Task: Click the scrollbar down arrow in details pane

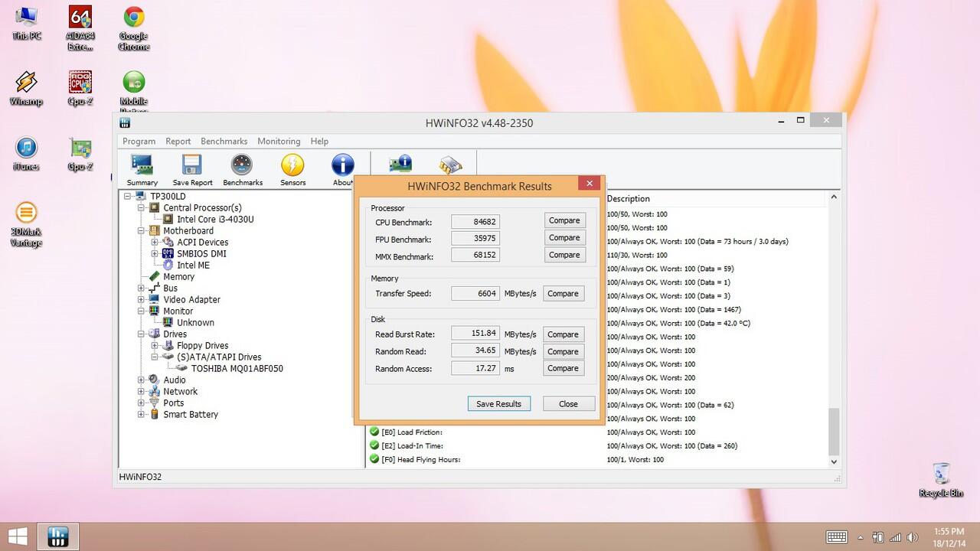Action: click(834, 461)
